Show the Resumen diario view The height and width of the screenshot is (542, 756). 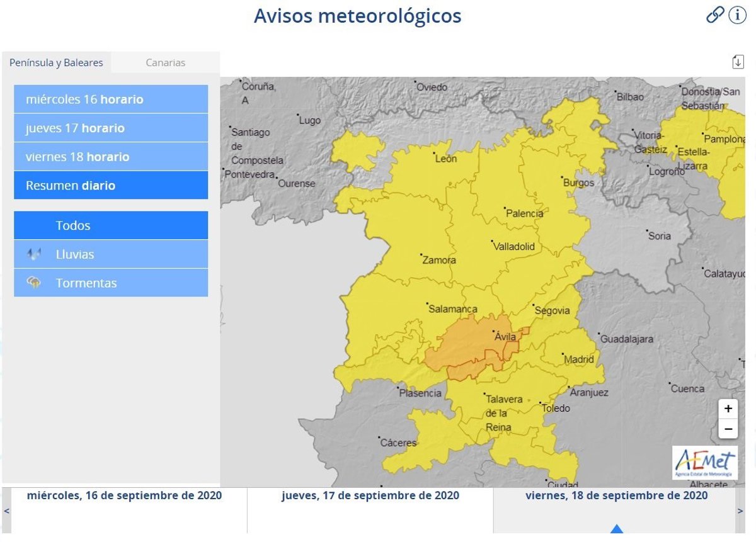tap(111, 186)
